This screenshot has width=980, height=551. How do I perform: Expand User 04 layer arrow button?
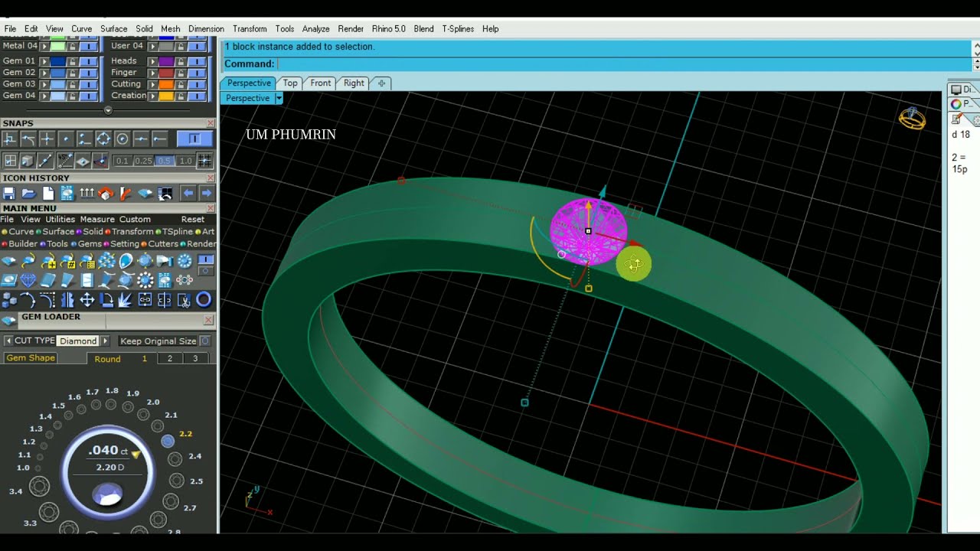tap(152, 46)
